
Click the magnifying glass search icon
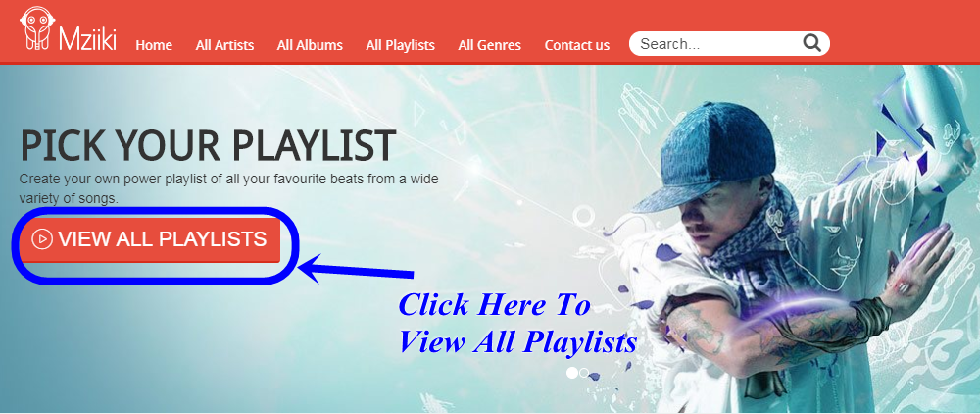[811, 43]
